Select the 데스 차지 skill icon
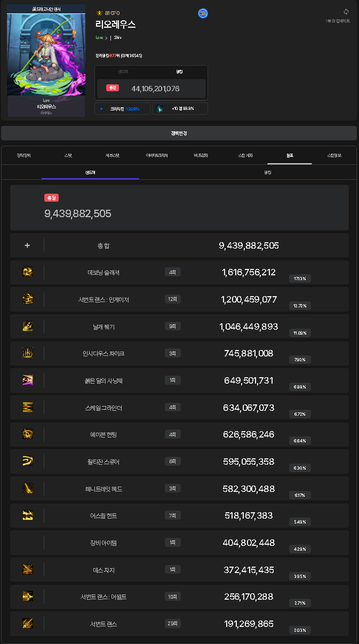 [x=28, y=570]
